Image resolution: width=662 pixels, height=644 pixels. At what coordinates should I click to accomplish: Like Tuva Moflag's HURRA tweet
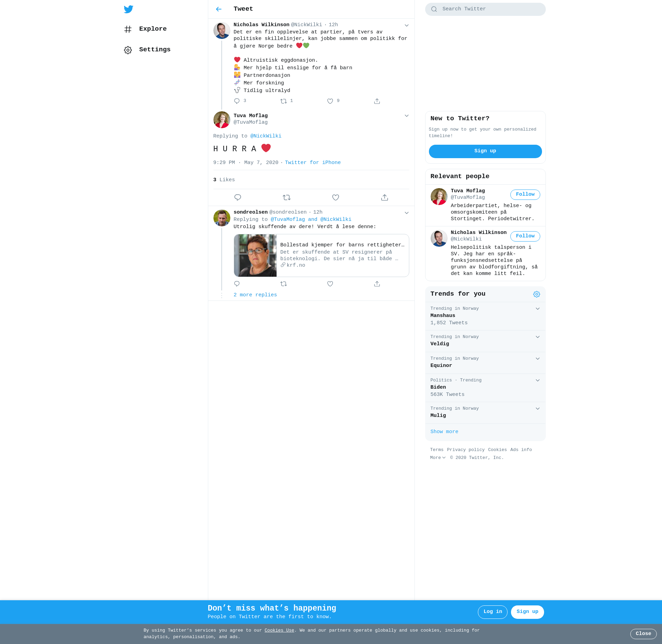coord(335,197)
